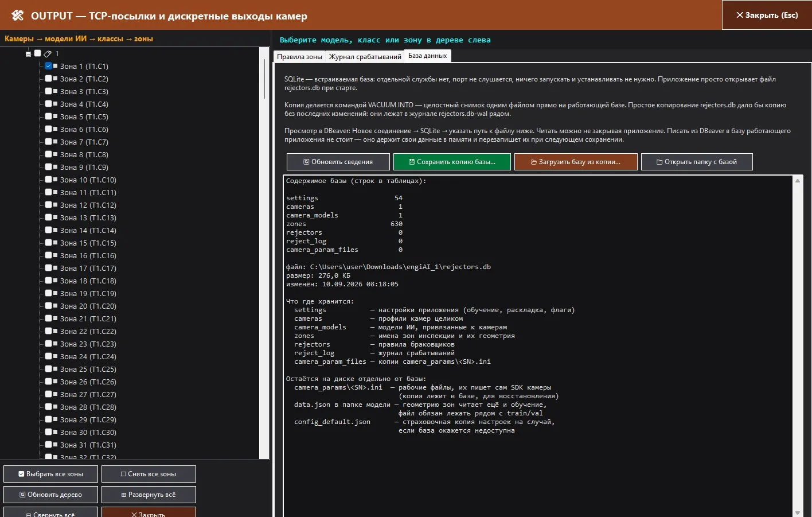Click the down arrow of the database text scrollbar
Screen dimensions: 812x517
(x=798, y=512)
